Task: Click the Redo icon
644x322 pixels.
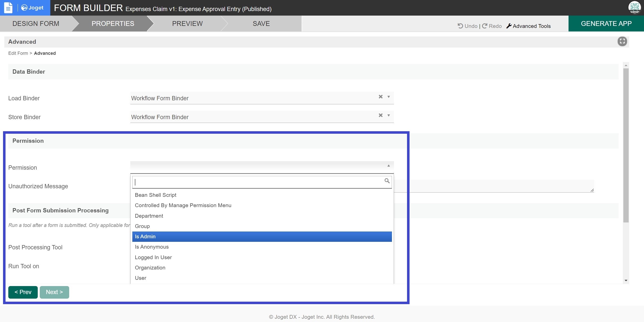Action: 485,26
